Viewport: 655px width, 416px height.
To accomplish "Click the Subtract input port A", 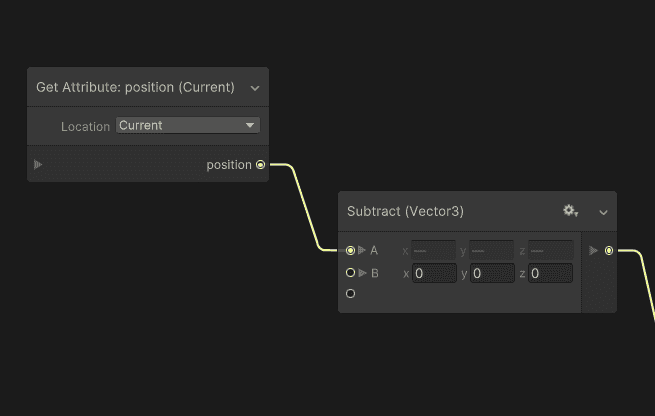I will point(350,250).
